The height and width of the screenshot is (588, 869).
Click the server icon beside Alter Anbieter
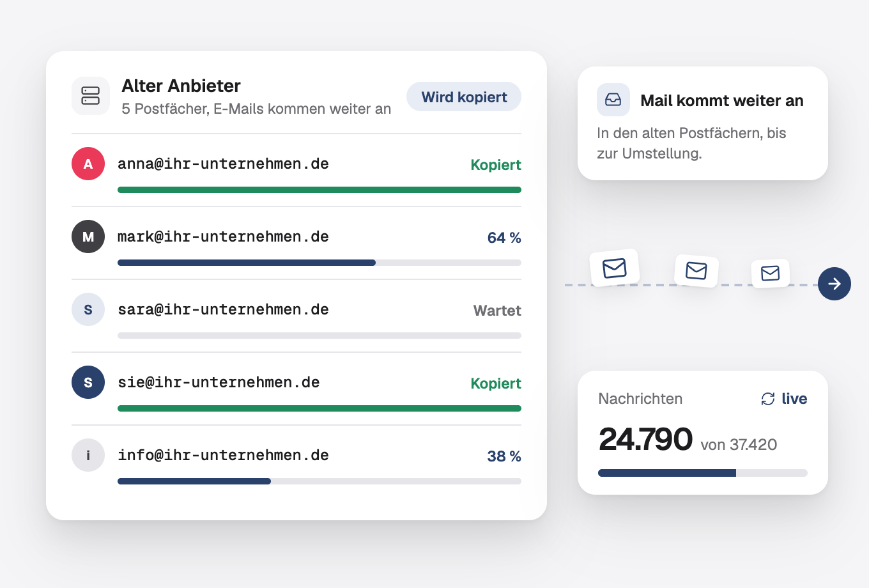pos(91,96)
